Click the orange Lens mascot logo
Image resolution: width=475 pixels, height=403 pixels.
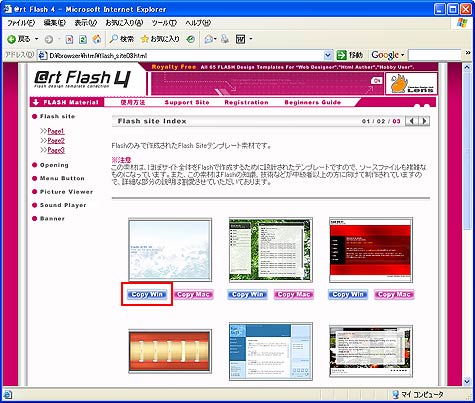(x=411, y=83)
